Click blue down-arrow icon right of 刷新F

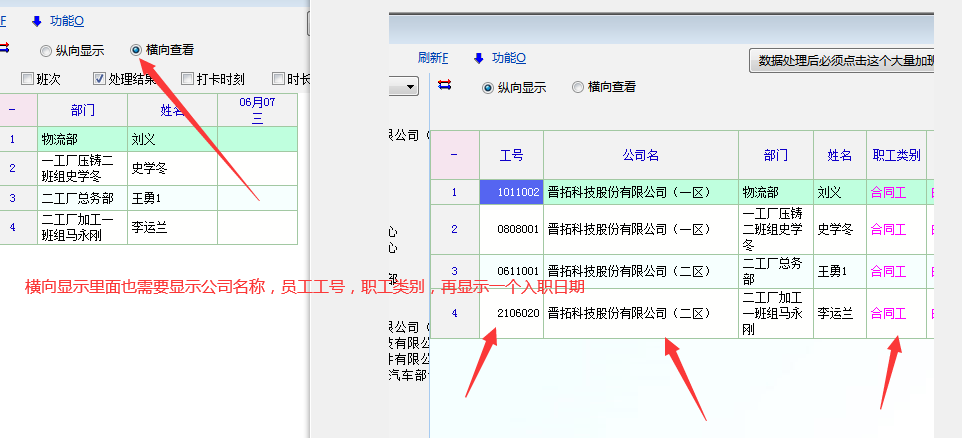click(478, 58)
